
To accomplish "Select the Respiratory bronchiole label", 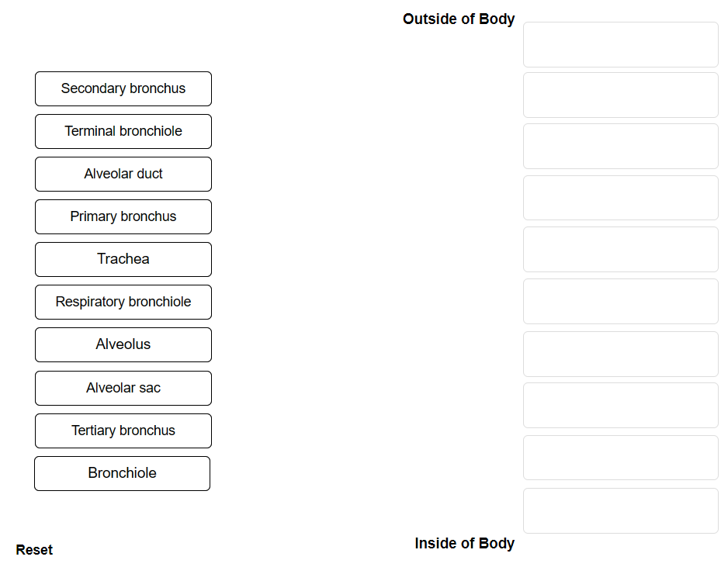I will click(x=123, y=302).
